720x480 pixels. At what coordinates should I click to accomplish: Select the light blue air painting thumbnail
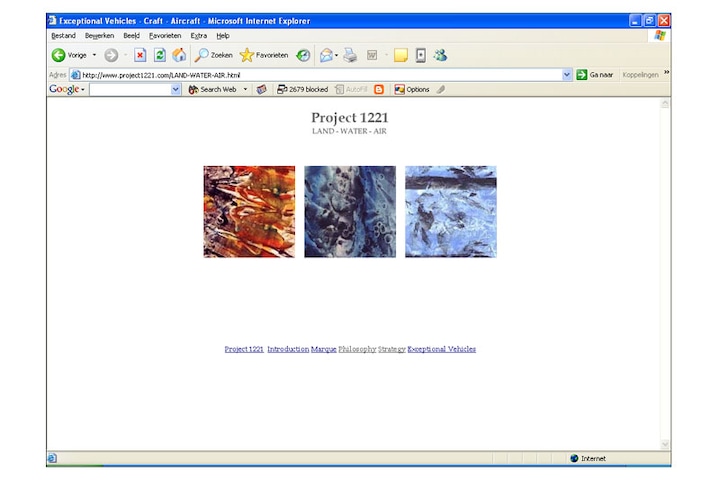pyautogui.click(x=450, y=212)
